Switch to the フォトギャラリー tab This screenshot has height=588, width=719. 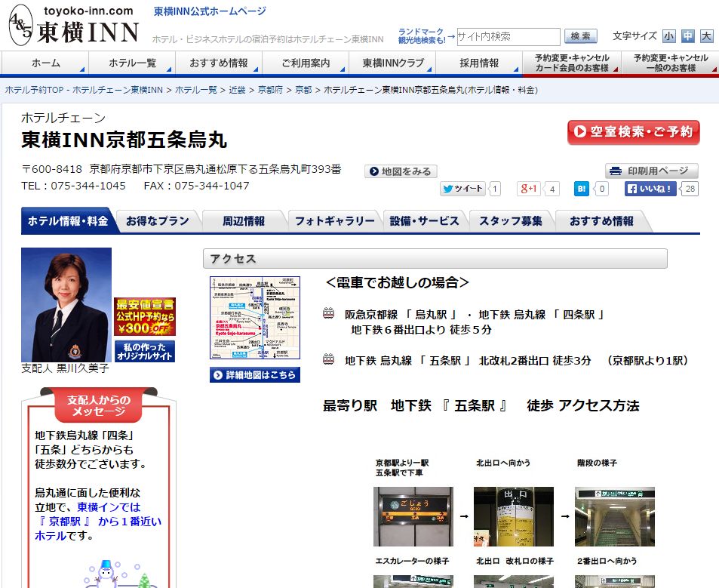click(x=335, y=221)
